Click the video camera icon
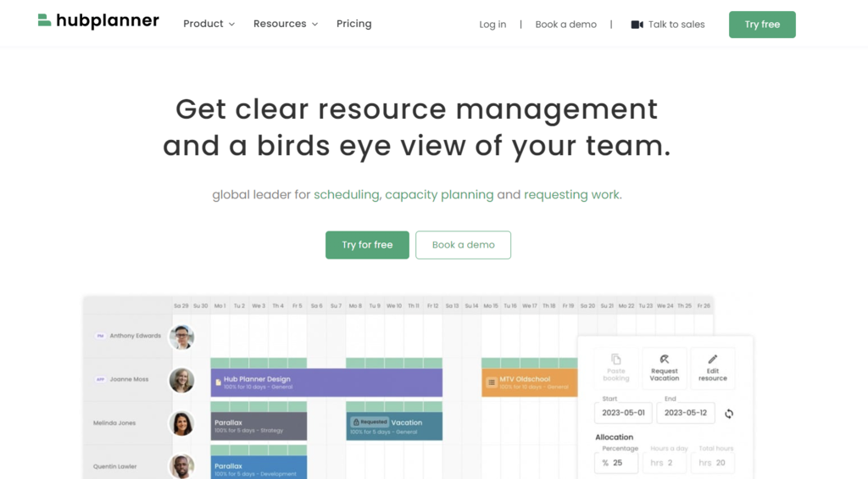 click(637, 25)
